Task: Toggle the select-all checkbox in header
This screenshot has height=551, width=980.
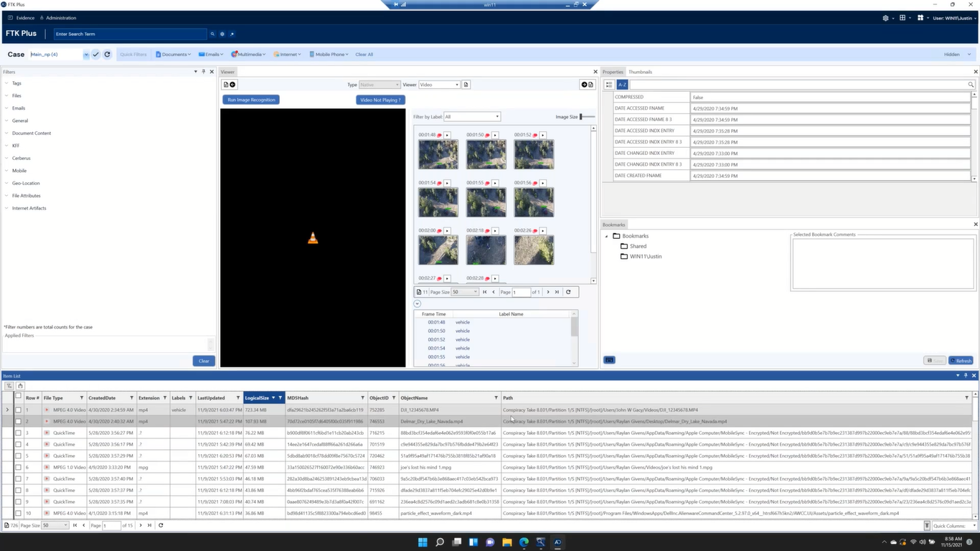Action: pos(18,397)
